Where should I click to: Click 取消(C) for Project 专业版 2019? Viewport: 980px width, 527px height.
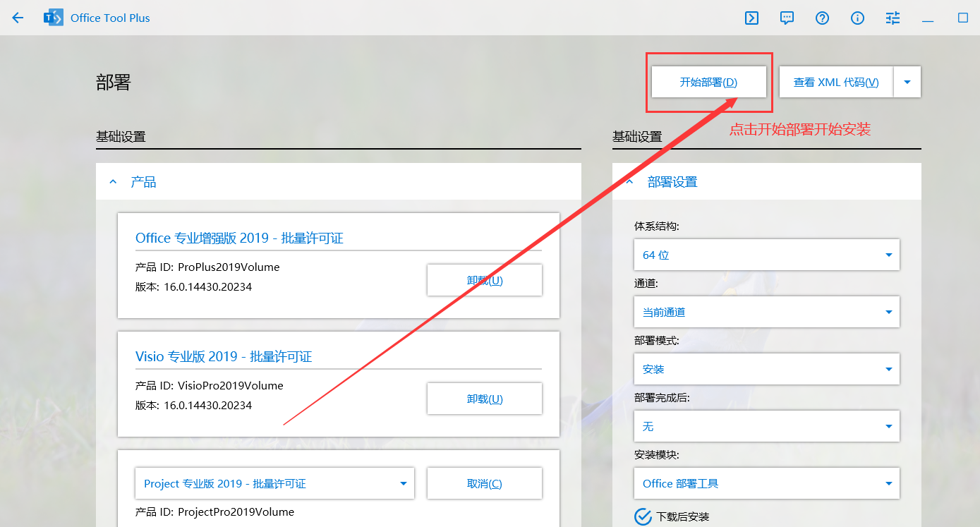(485, 483)
